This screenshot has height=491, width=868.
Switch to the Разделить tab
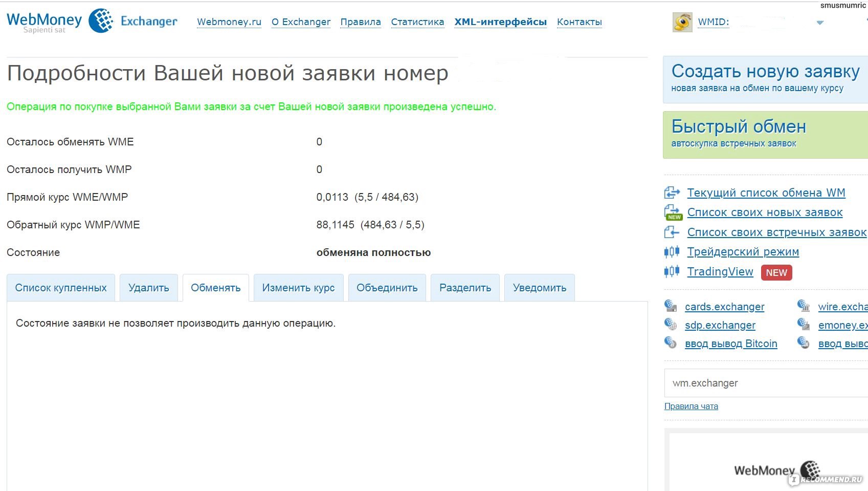(465, 288)
